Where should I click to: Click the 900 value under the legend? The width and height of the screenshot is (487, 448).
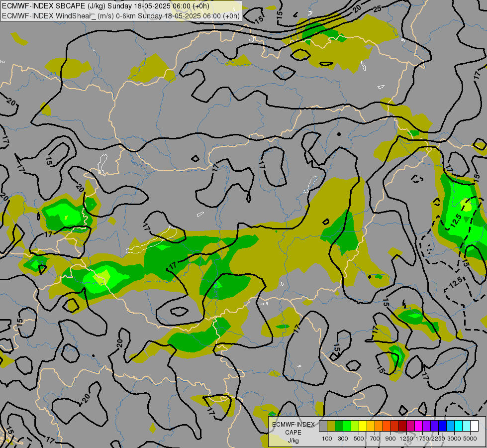(390, 439)
